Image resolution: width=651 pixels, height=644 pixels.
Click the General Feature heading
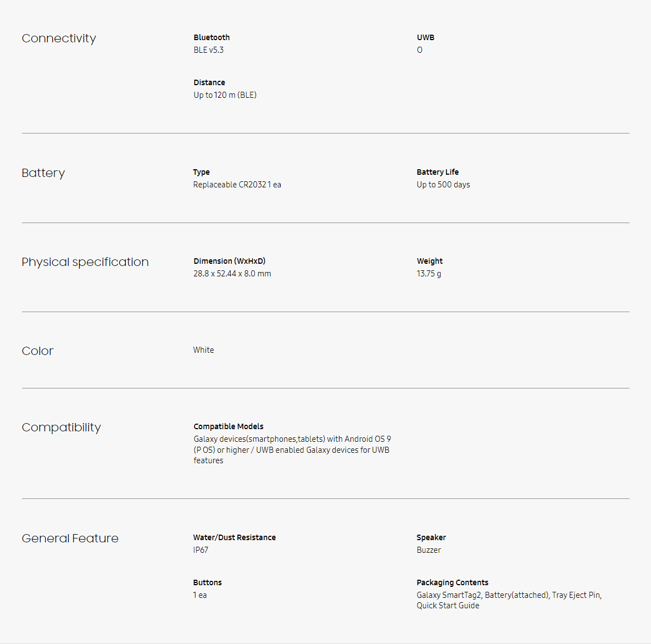coord(70,538)
